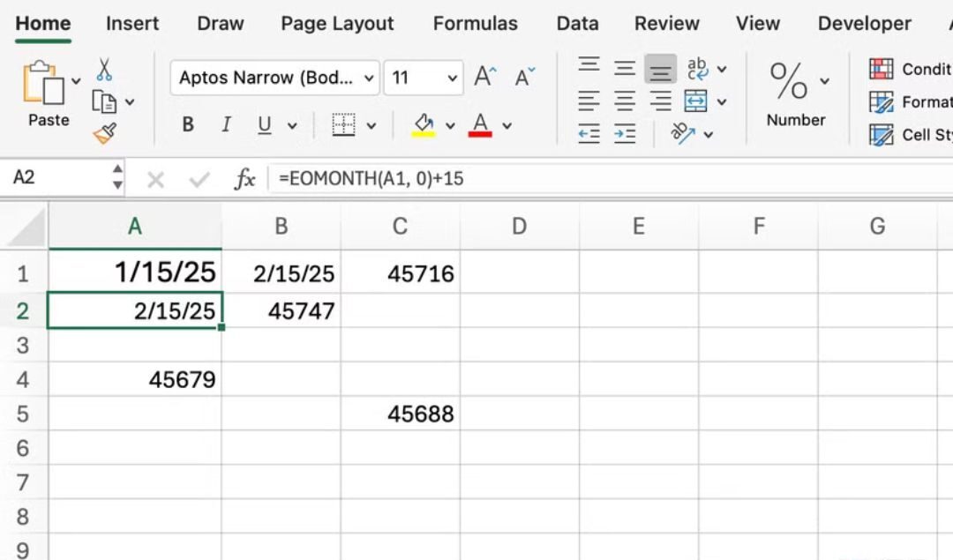Click Decrease Font Size
953x560 pixels.
523,77
